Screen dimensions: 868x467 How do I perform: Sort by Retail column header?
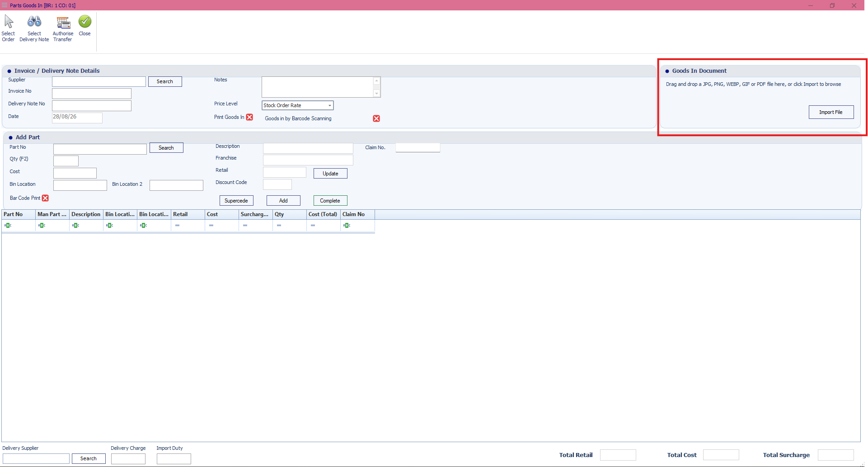coord(188,214)
